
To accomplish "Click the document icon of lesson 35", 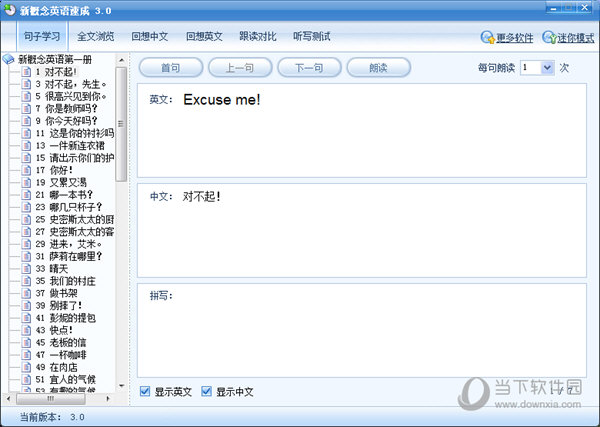I will click(x=26, y=281).
